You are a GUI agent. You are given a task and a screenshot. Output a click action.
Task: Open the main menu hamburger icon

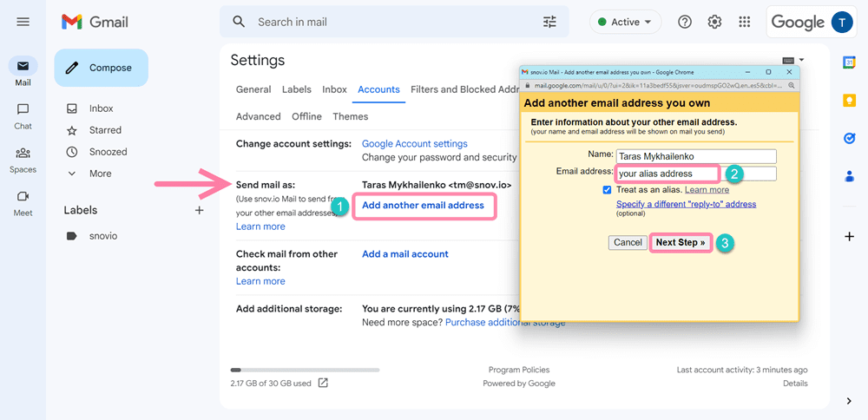click(x=23, y=22)
